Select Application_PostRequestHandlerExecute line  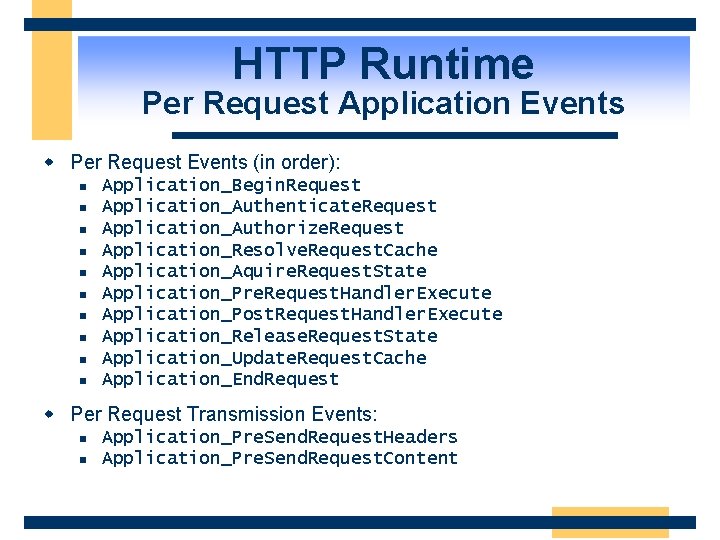pyautogui.click(x=302, y=315)
